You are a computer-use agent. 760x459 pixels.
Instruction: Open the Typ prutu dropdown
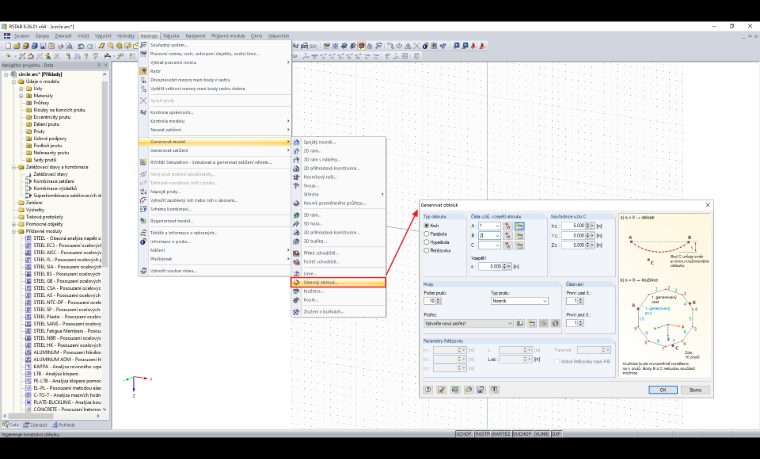point(545,301)
